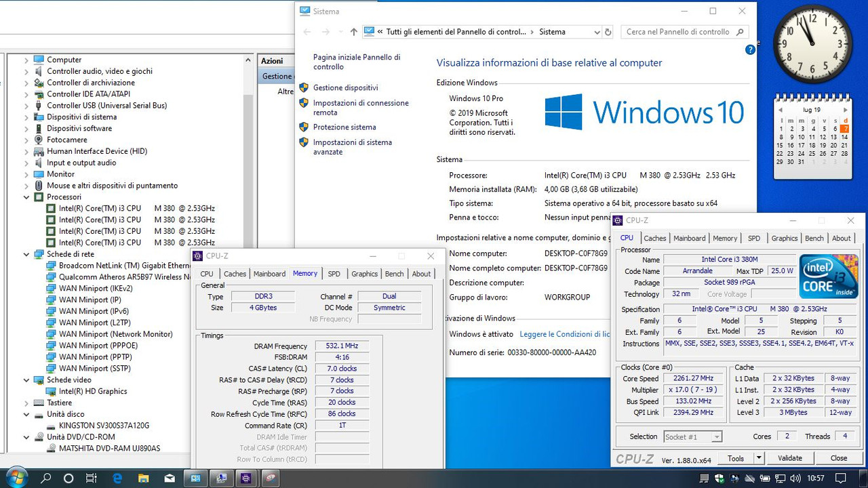Image resolution: width=868 pixels, height=488 pixels.
Task: Click Leggere le Condizioni di licenza link
Action: pyautogui.click(x=565, y=334)
